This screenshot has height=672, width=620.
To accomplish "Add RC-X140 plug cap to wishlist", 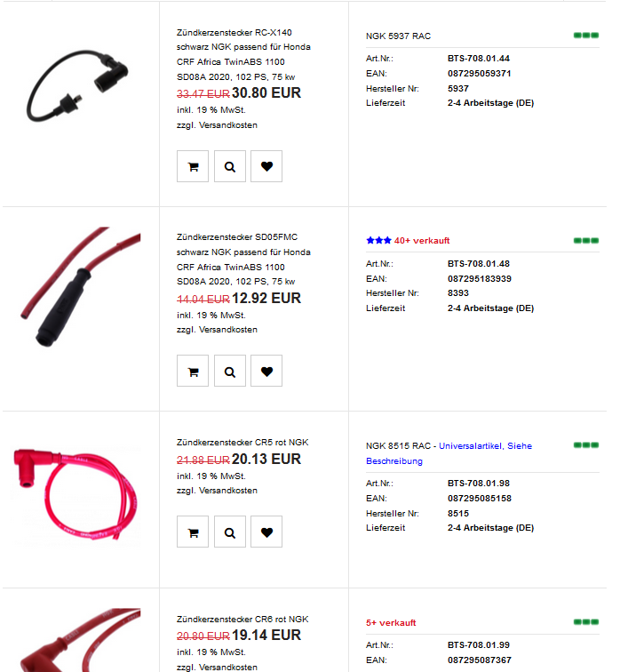I will coord(266,166).
